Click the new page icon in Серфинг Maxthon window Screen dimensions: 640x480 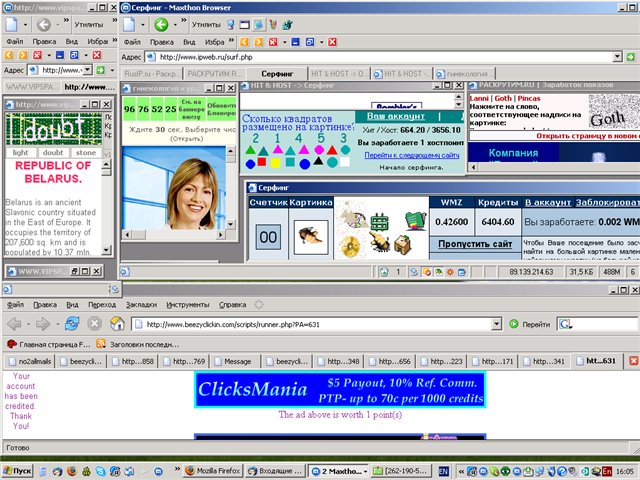coord(129,24)
